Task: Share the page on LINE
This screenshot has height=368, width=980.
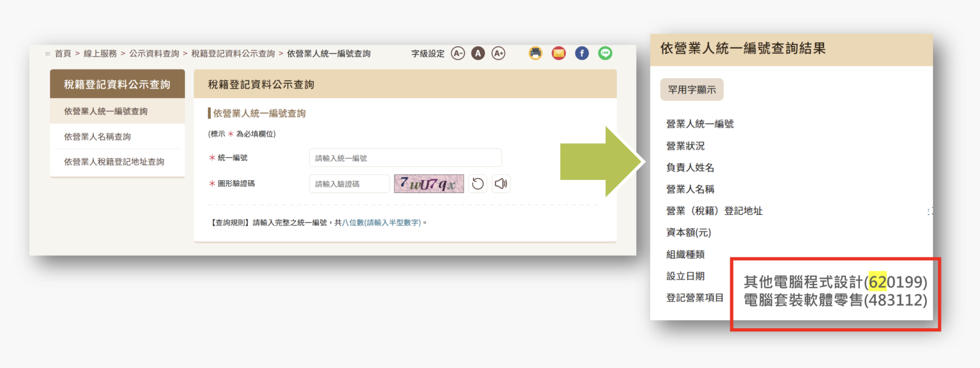Action: [605, 53]
